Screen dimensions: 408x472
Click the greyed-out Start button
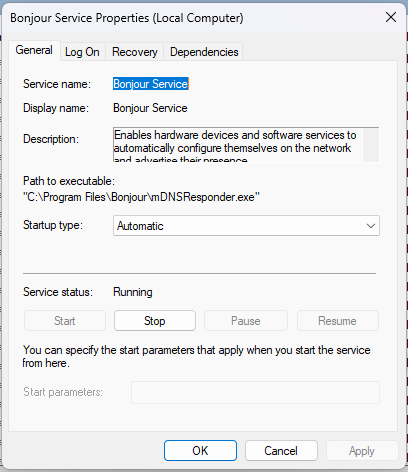[x=65, y=321]
